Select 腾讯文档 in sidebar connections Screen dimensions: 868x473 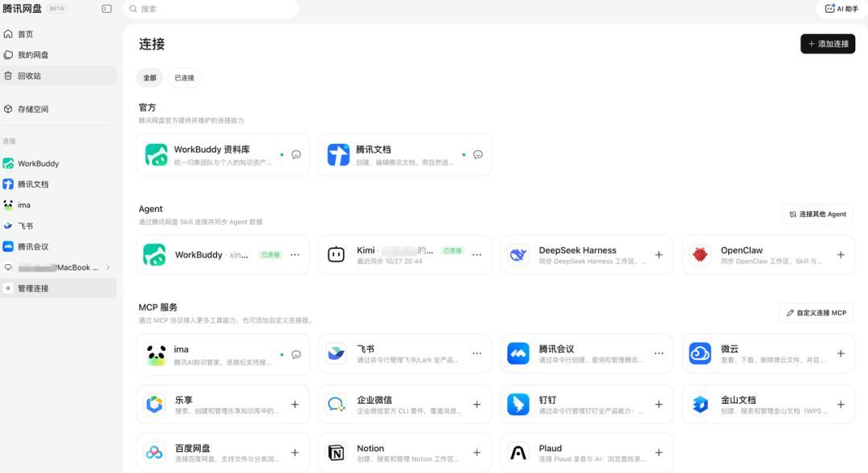pyautogui.click(x=58, y=184)
